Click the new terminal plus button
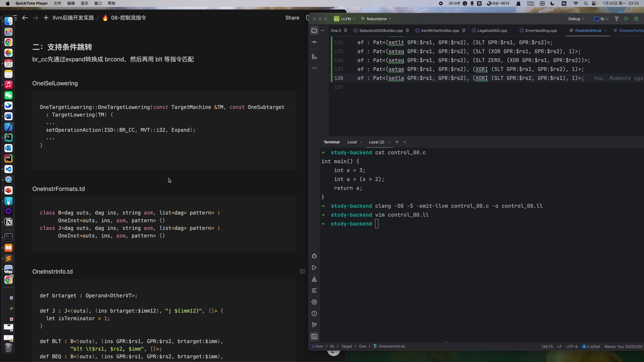The height and width of the screenshot is (362, 644). click(397, 142)
